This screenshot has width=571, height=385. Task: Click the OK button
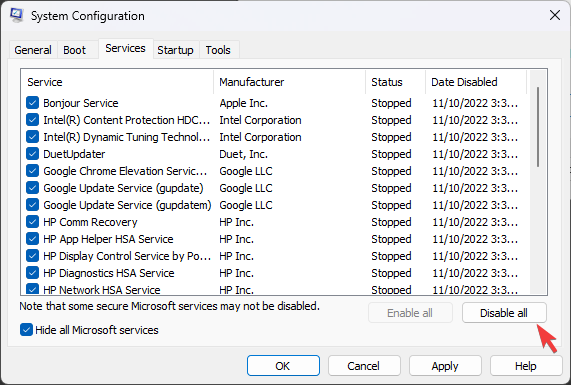point(283,366)
